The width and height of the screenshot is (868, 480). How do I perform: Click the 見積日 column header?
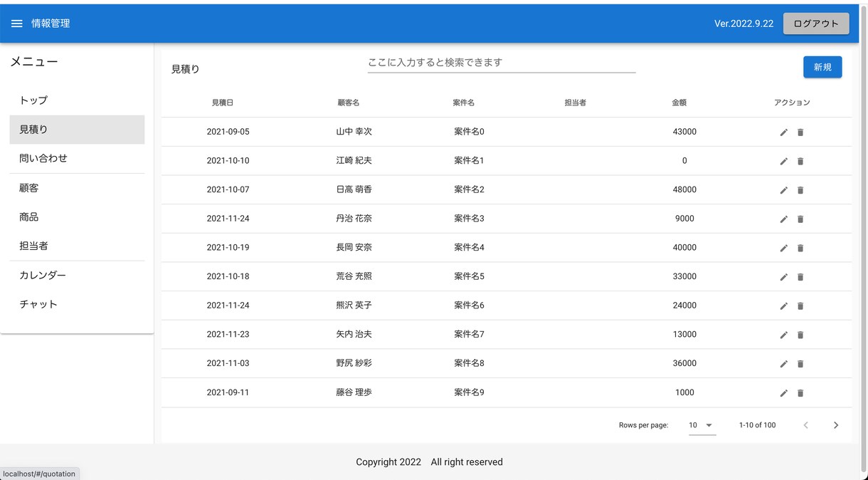[223, 103]
